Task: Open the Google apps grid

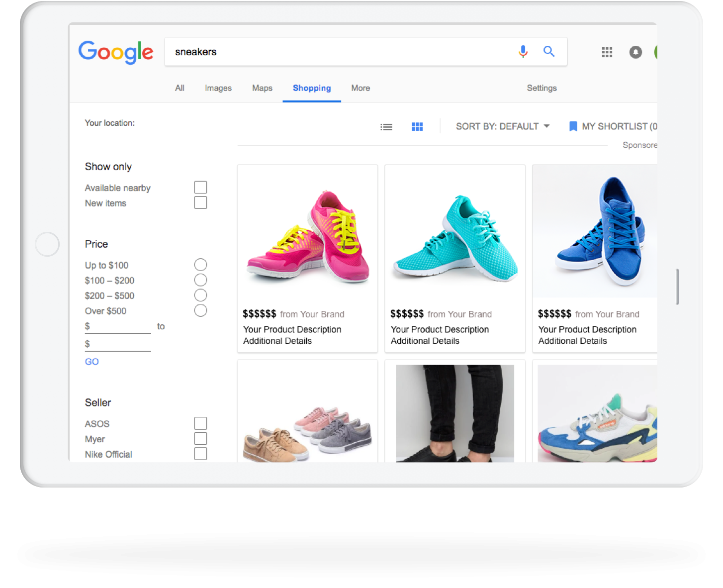Action: (x=607, y=52)
